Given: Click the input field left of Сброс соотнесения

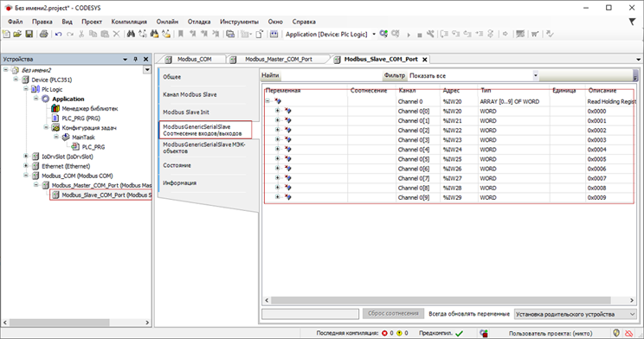Looking at the screenshot, I should coord(310,314).
